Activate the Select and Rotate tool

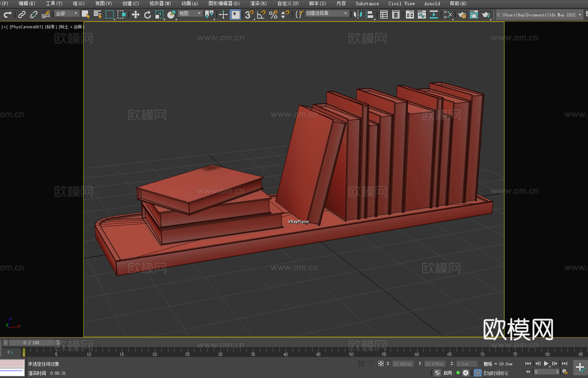pyautogui.click(x=148, y=14)
